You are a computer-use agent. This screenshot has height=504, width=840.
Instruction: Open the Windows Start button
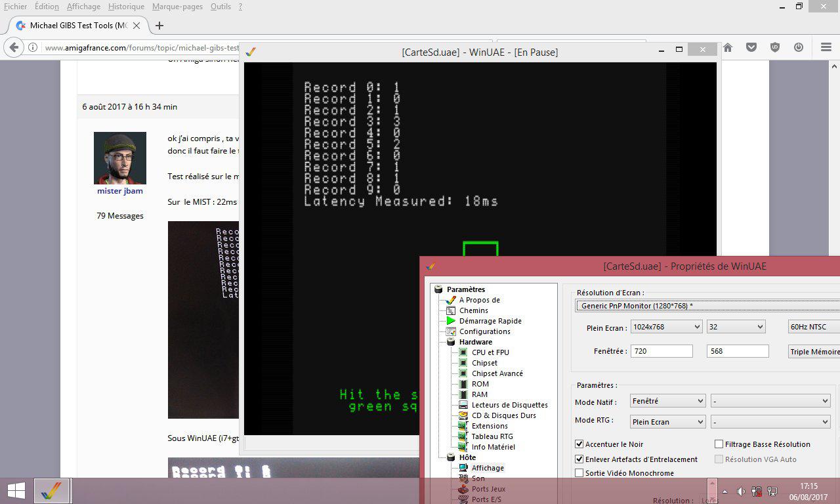(16, 491)
